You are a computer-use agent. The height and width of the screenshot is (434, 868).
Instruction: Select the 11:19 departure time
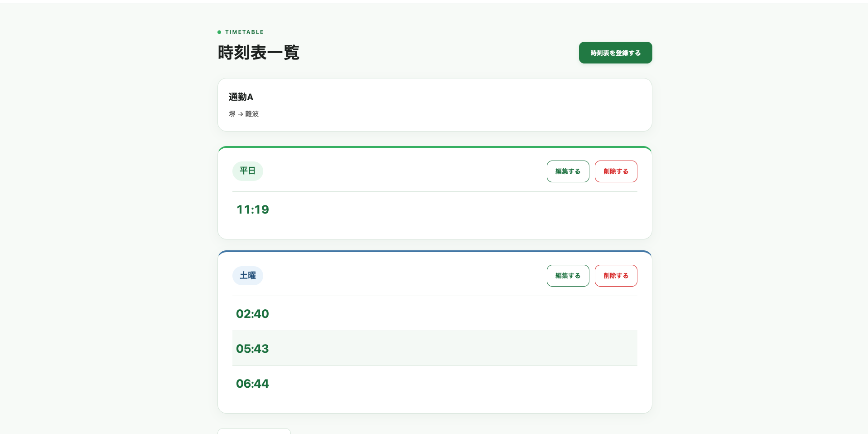(x=253, y=210)
